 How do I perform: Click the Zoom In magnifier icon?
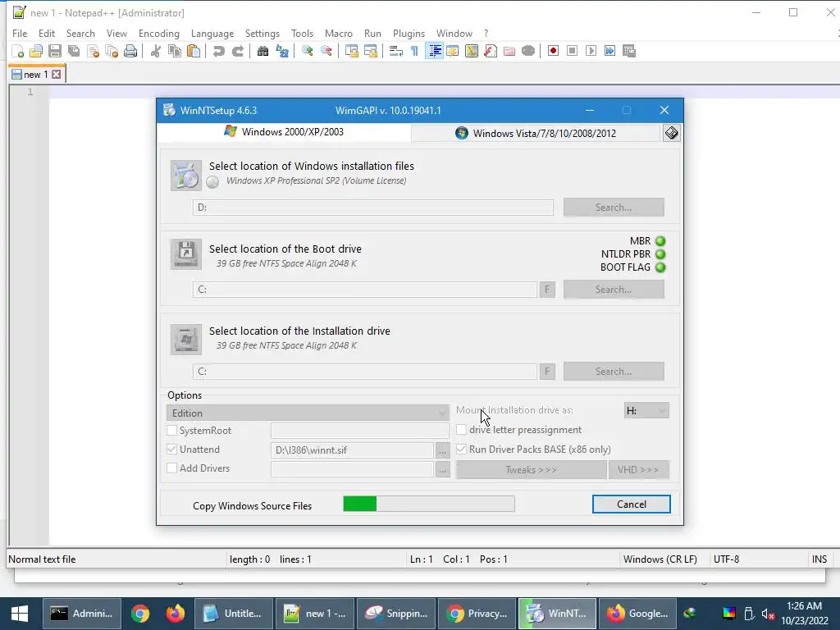pos(307,51)
